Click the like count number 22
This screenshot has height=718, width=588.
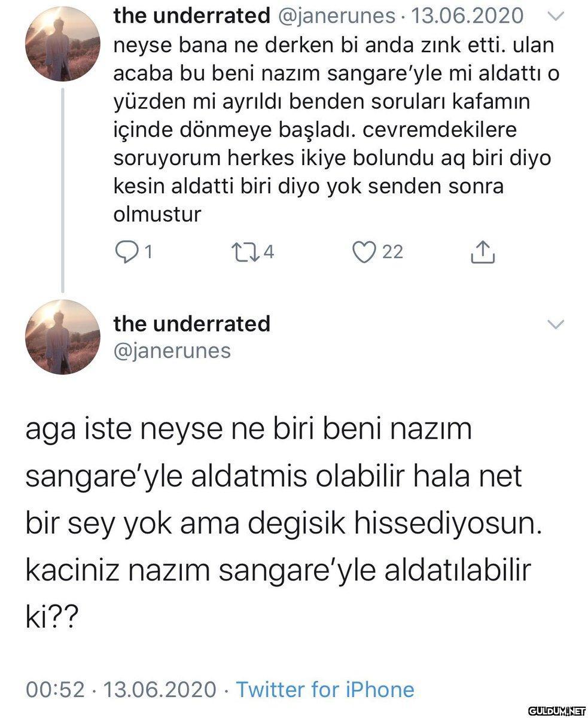click(x=392, y=253)
